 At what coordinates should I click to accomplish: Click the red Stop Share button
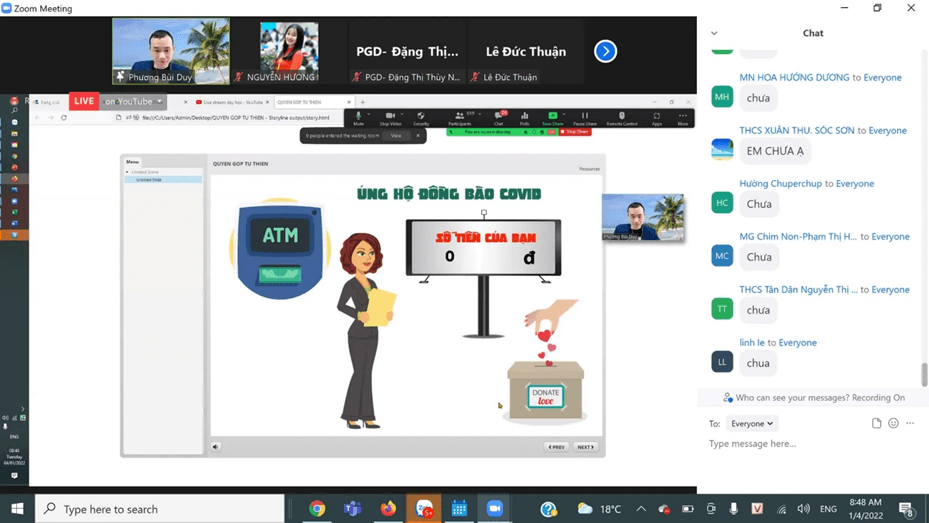pyautogui.click(x=575, y=132)
